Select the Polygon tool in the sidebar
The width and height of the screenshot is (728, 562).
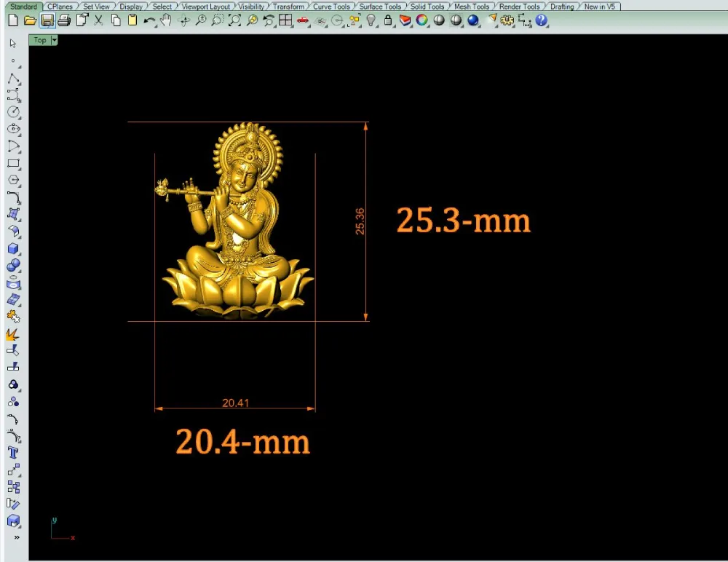pyautogui.click(x=13, y=181)
